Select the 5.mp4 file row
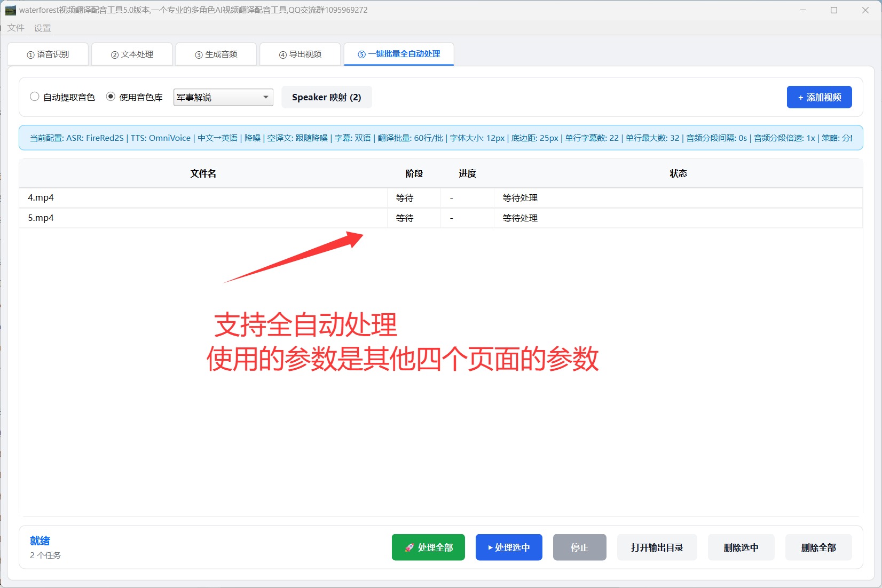882x588 pixels. pos(441,218)
